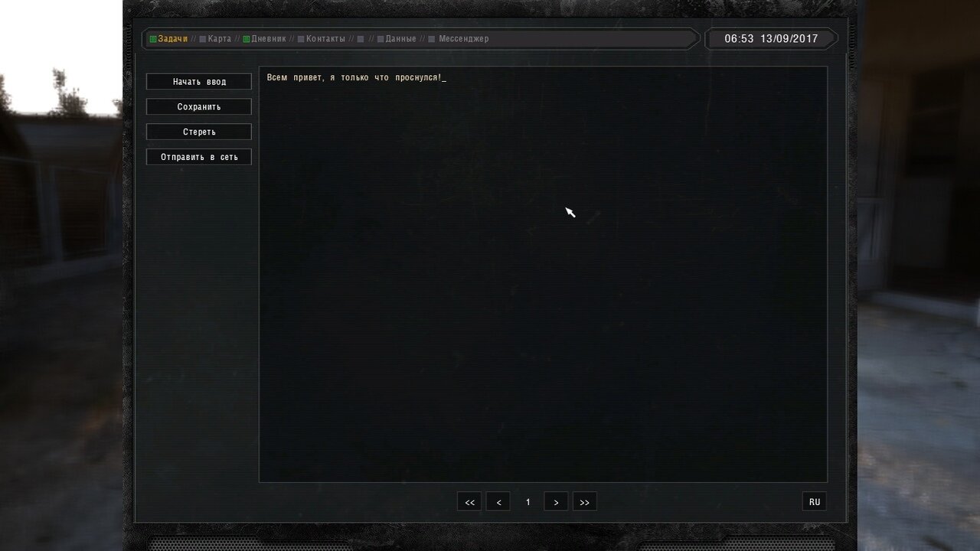Image resolution: width=980 pixels, height=551 pixels.
Task: Click the gray square beside Карта
Action: (203, 39)
